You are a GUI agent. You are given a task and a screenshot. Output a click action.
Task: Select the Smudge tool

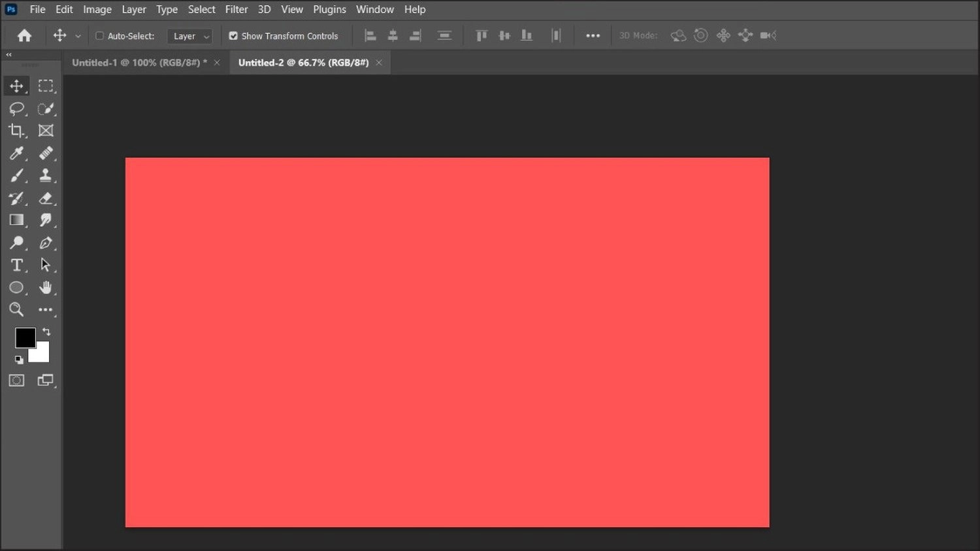coord(45,220)
